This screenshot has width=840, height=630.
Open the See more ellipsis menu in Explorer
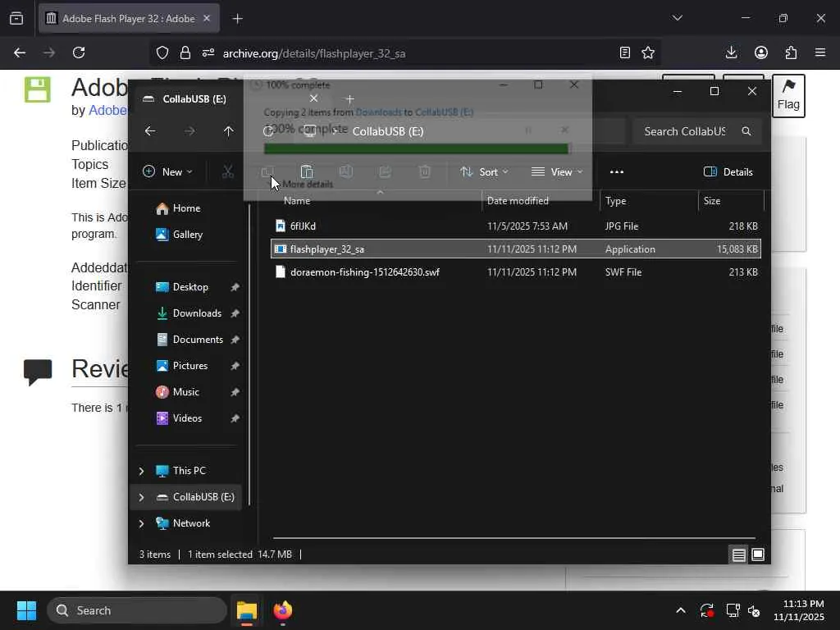[x=617, y=172]
